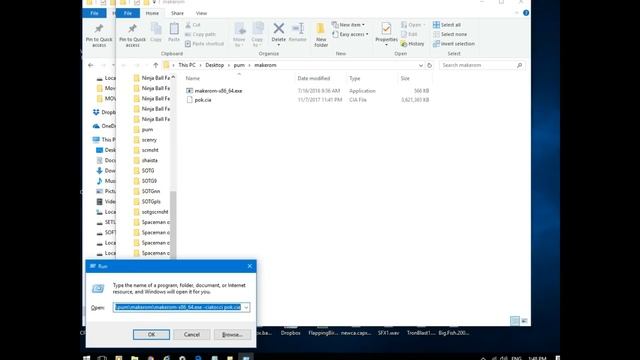Select the scenry folder in navigation tree

point(149,140)
